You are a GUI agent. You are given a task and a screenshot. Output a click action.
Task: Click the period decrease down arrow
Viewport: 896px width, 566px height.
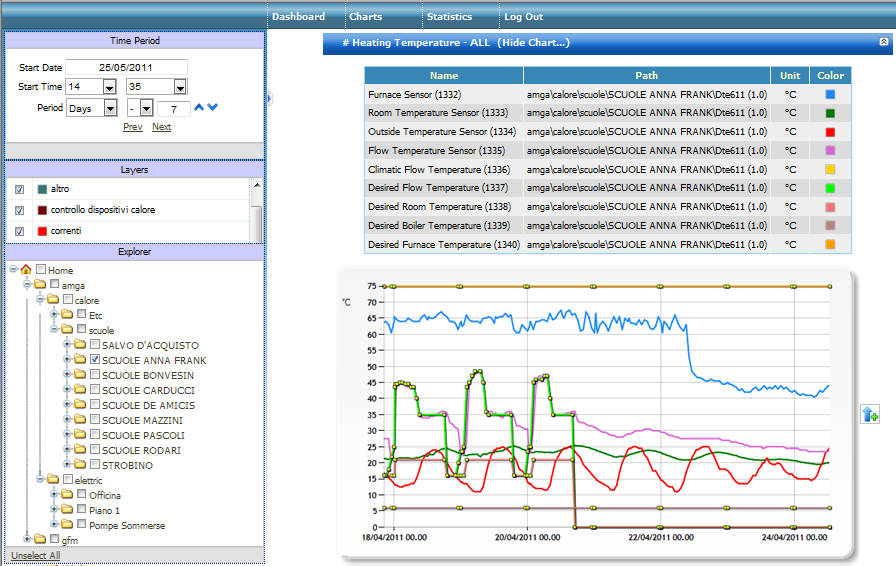coord(212,108)
